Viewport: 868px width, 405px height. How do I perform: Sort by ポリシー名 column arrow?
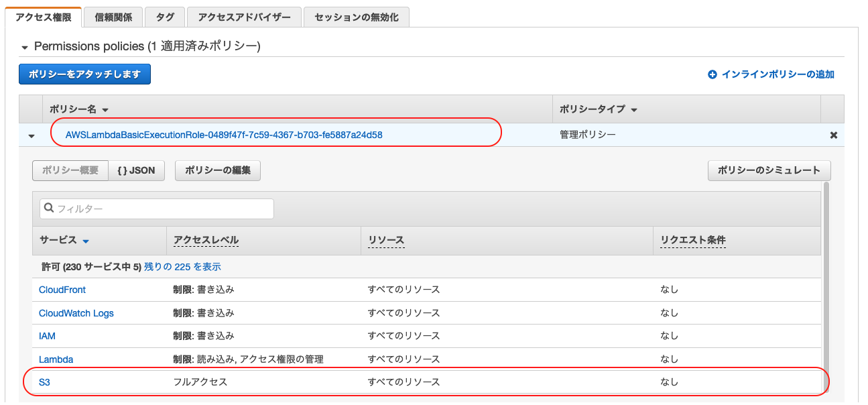click(x=105, y=110)
